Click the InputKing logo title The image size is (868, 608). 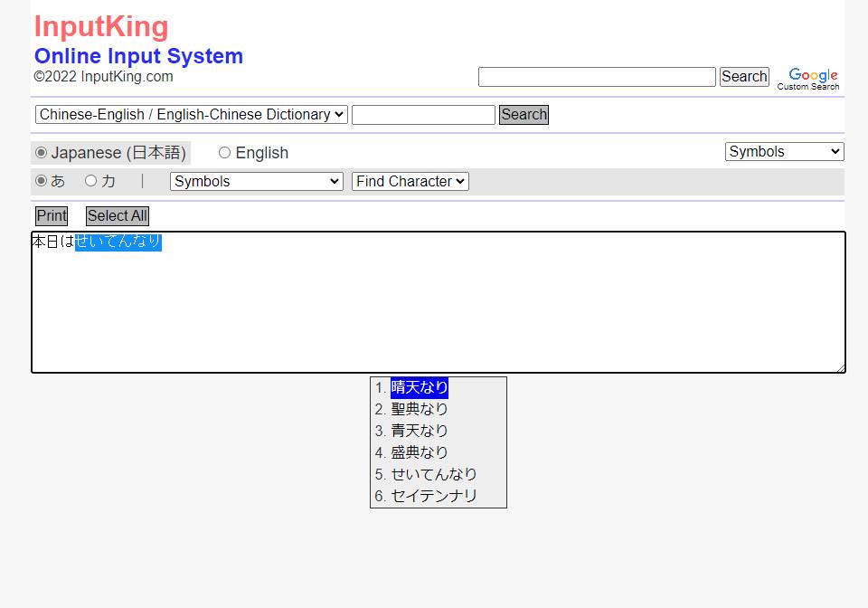(101, 26)
